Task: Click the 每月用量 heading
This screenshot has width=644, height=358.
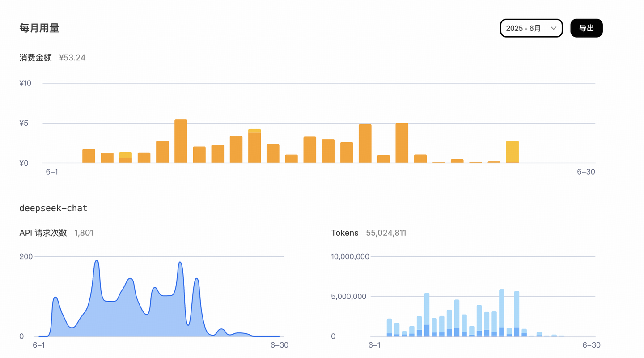Action: coord(39,28)
